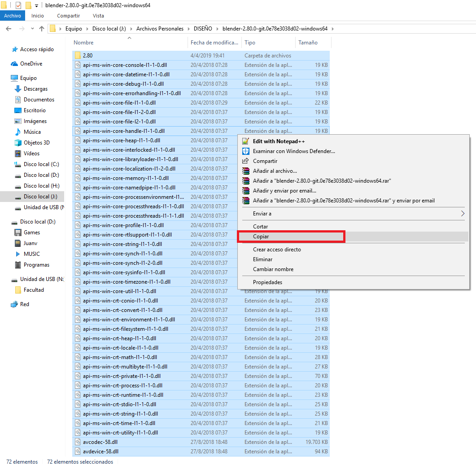Choose Cambiar nombre in context menu
The width and height of the screenshot is (476, 465).
353,269
